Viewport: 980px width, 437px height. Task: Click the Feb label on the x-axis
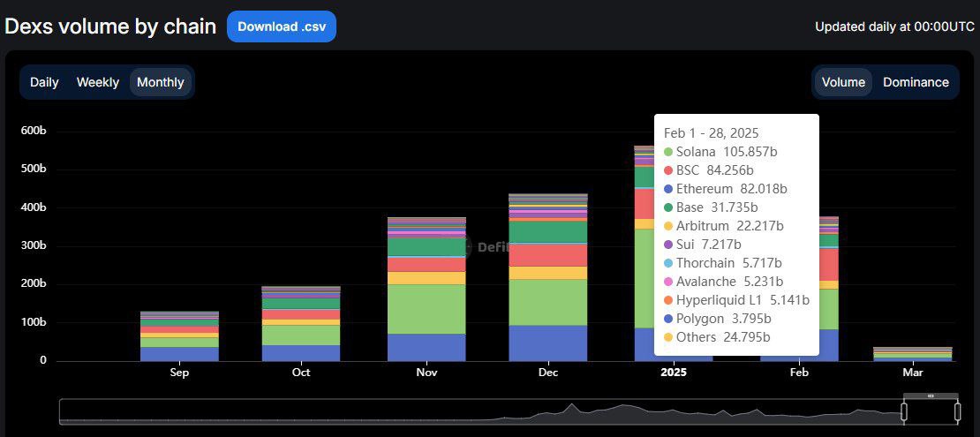(799, 373)
